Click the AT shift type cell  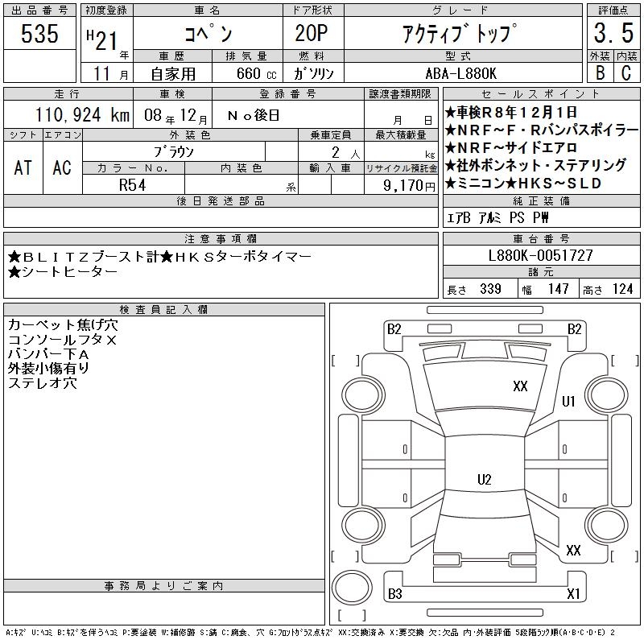point(23,168)
